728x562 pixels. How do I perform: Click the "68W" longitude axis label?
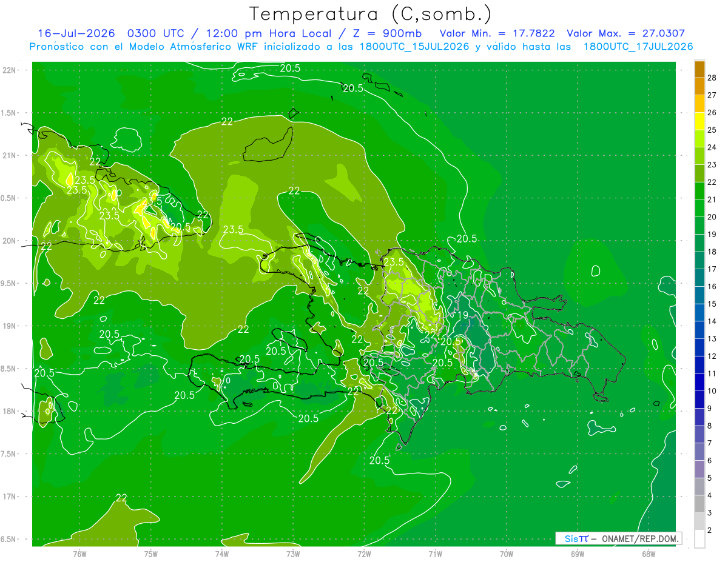(x=649, y=554)
